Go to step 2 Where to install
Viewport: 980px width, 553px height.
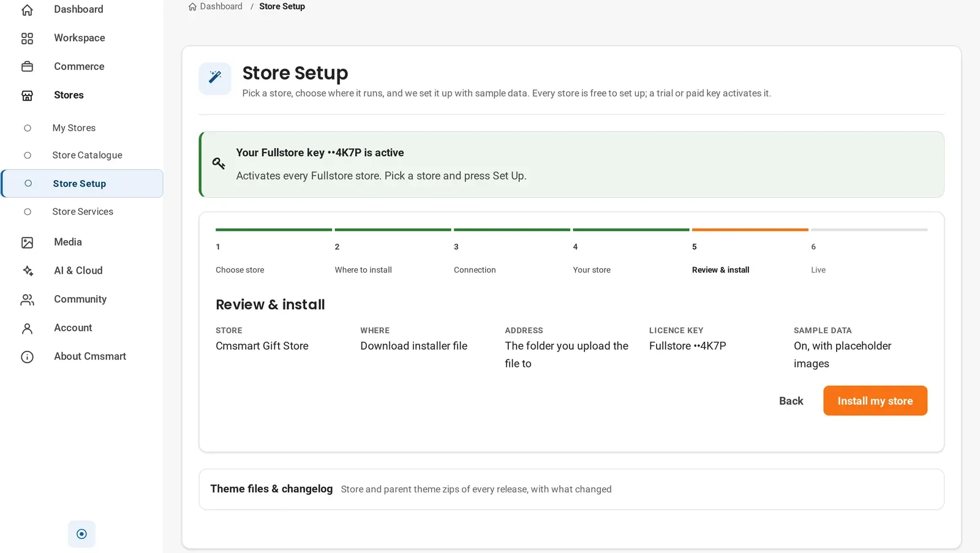pyautogui.click(x=393, y=252)
